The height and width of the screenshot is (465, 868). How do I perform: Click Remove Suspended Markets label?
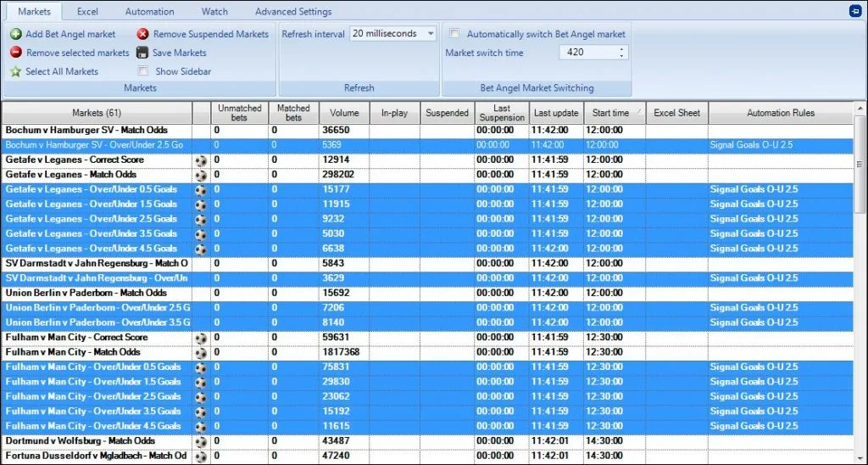(211, 34)
